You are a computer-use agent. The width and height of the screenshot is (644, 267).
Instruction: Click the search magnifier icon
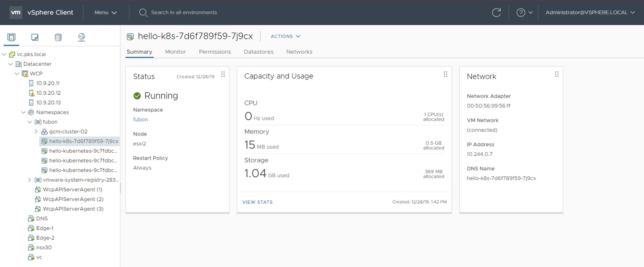tap(143, 12)
